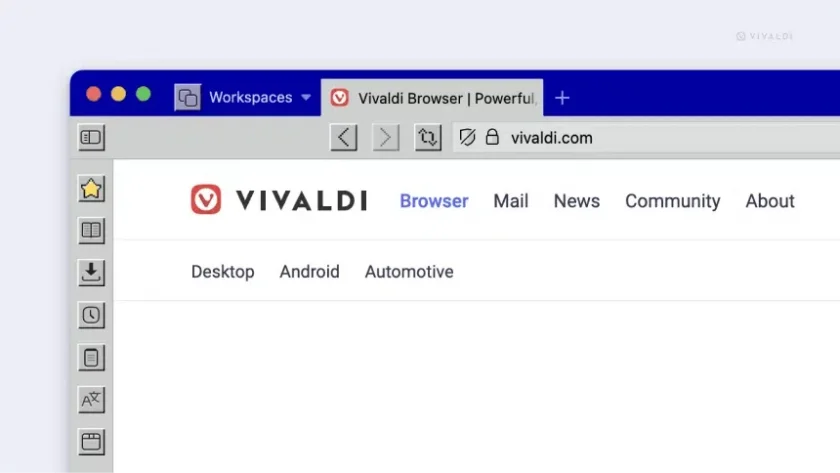The width and height of the screenshot is (840, 473).
Task: Open the tracker blocker shield icon
Action: click(467, 138)
